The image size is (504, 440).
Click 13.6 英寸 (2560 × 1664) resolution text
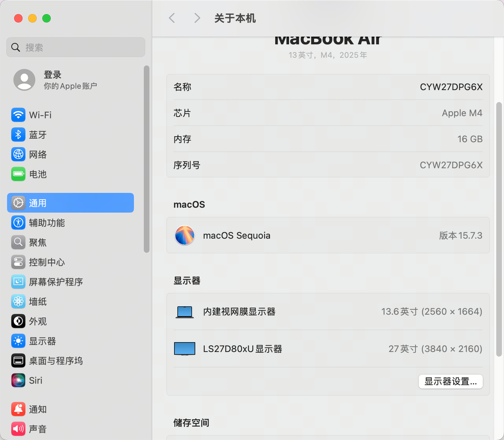click(432, 312)
